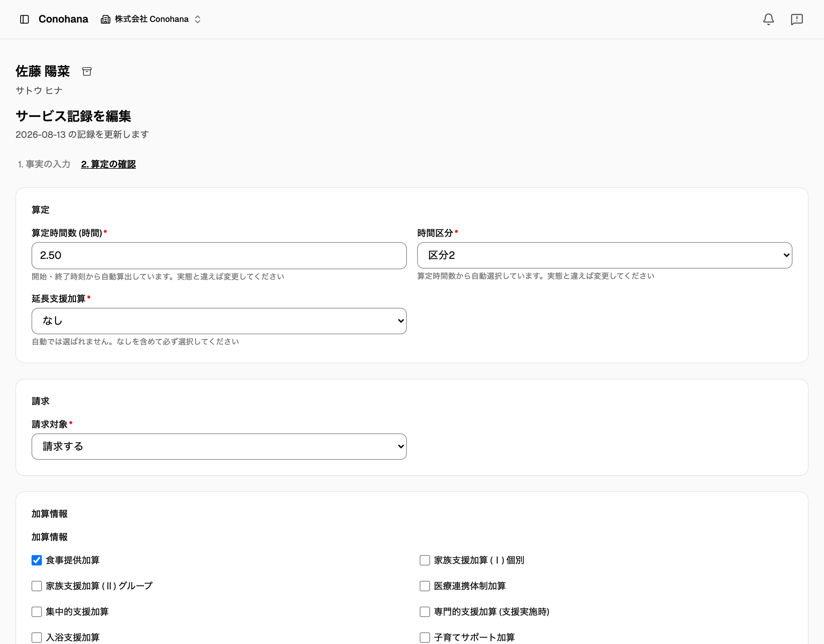Image resolution: width=824 pixels, height=644 pixels.
Task: Open the notifications bell
Action: [768, 19]
